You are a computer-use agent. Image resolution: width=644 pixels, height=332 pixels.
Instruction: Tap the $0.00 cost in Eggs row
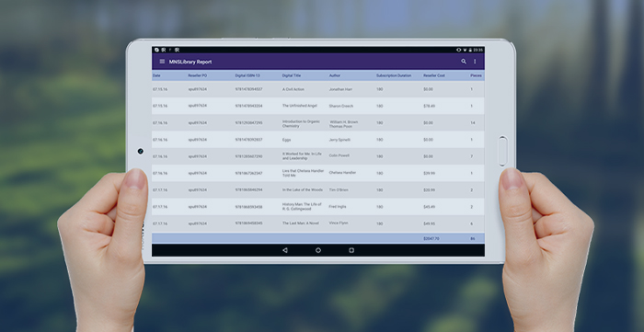click(429, 140)
